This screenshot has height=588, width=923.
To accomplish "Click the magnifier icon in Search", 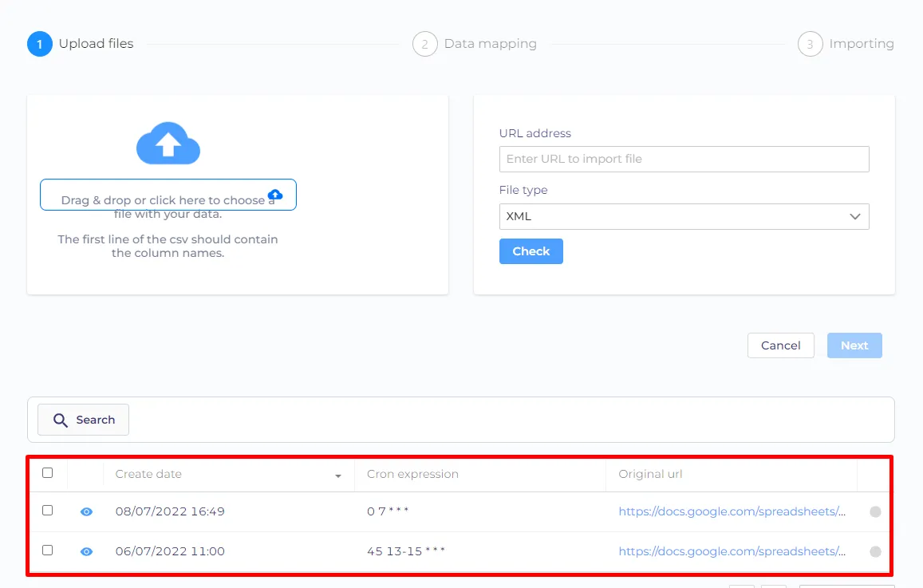I will tap(60, 420).
